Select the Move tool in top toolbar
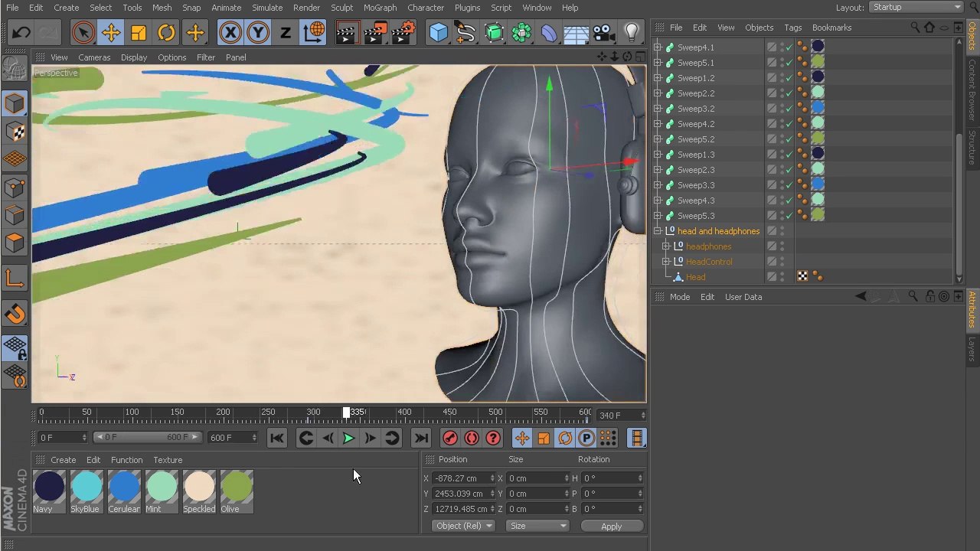 tap(111, 33)
